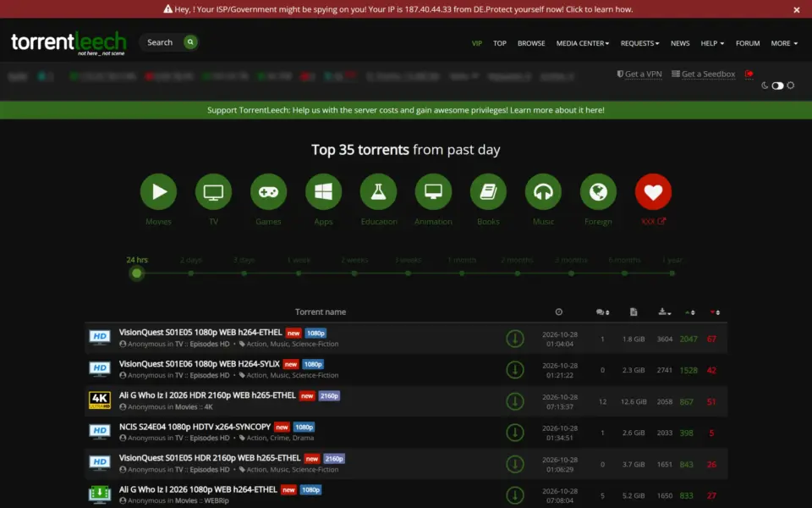Download VisionQuest S01E05 1080p WEB h264-ETHEL torrent

click(515, 339)
